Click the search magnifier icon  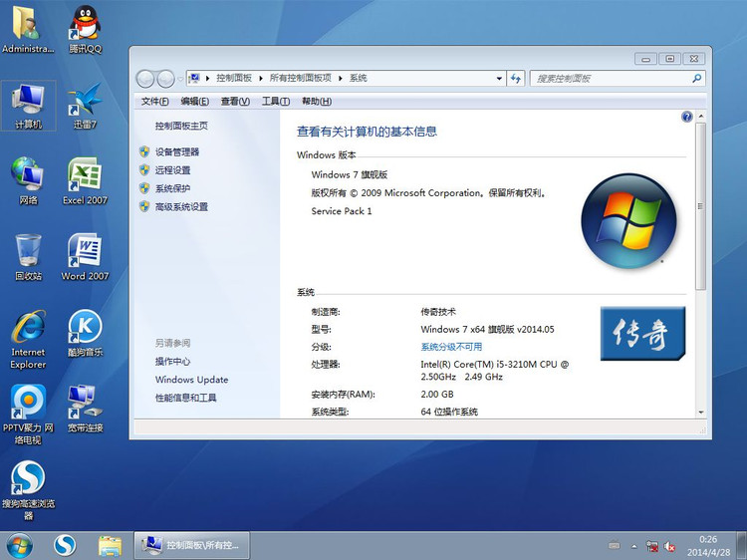pyautogui.click(x=696, y=78)
